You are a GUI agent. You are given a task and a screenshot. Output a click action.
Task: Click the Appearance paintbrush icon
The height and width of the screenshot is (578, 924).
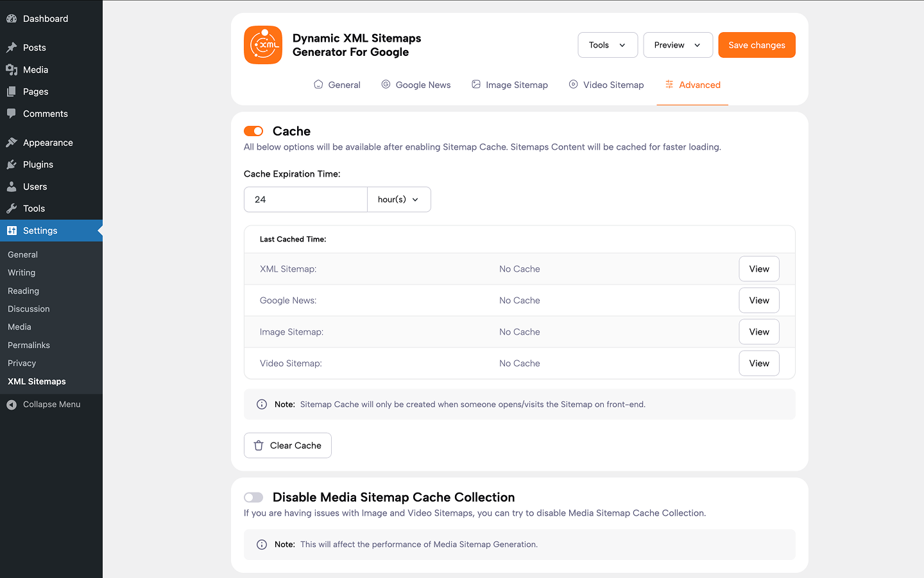[x=12, y=143]
